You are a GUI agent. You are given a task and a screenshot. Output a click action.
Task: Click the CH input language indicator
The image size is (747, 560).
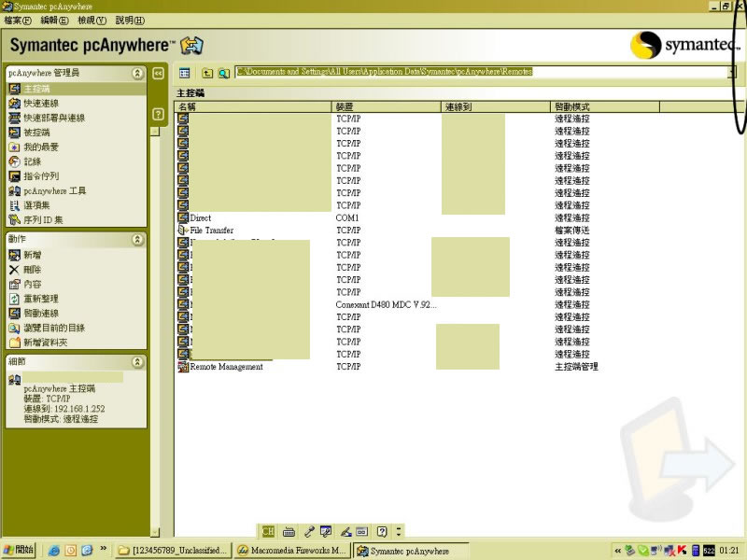[268, 531]
